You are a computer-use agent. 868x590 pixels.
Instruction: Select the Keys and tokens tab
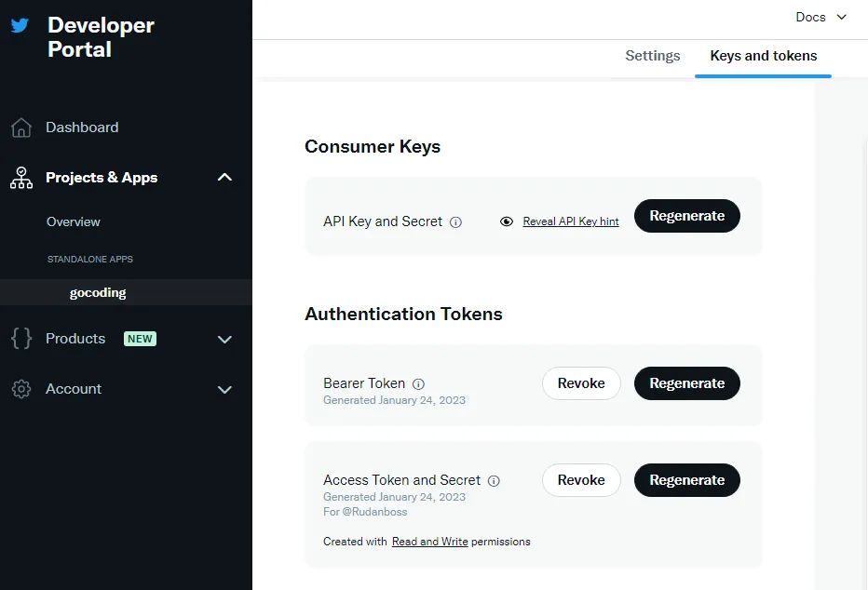(x=763, y=56)
